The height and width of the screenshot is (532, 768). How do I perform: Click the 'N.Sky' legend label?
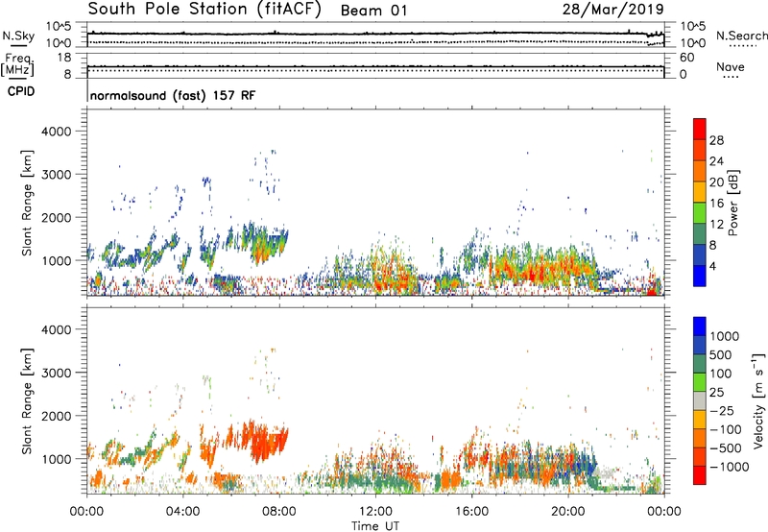point(18,36)
